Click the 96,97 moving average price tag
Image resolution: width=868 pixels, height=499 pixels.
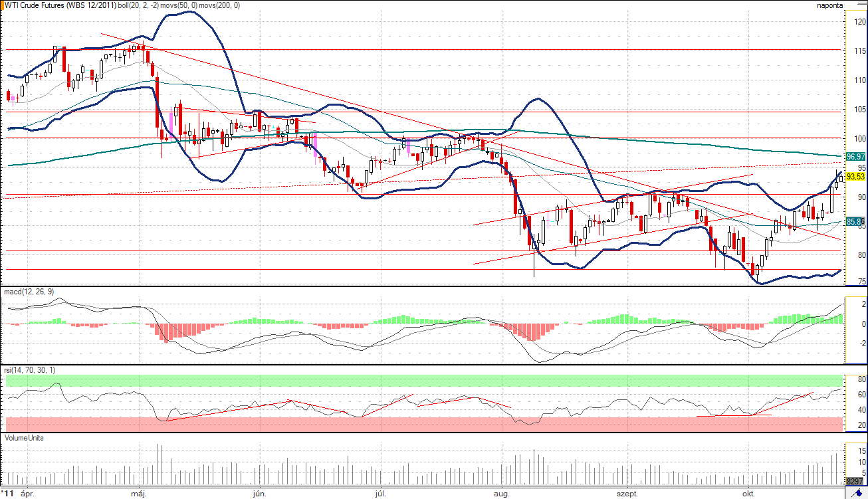(x=855, y=156)
